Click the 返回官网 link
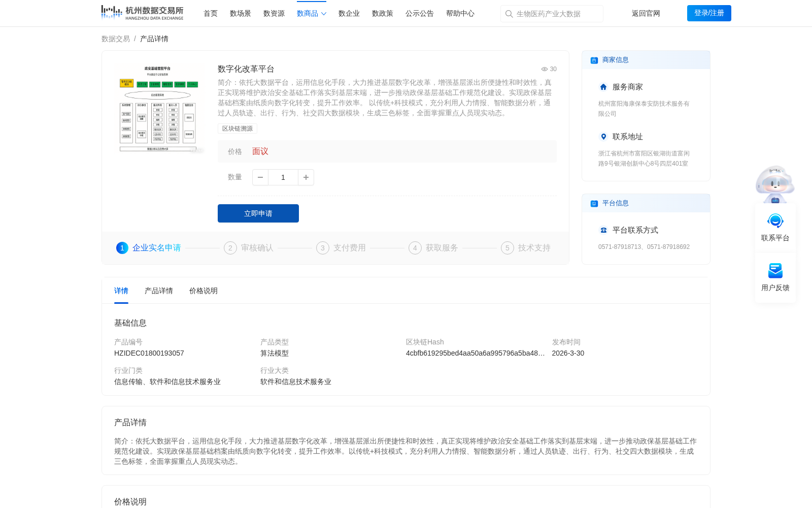Screen dimensions: 812x508 (x=646, y=13)
